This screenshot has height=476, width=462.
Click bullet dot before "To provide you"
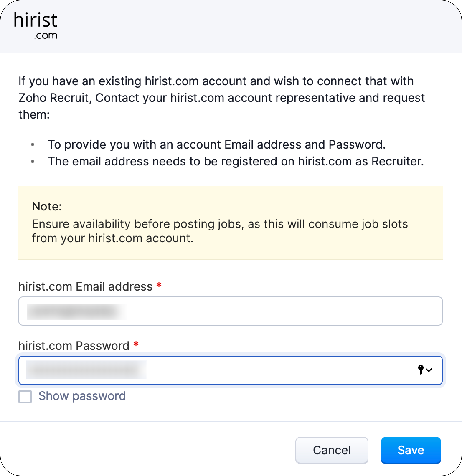click(x=33, y=145)
